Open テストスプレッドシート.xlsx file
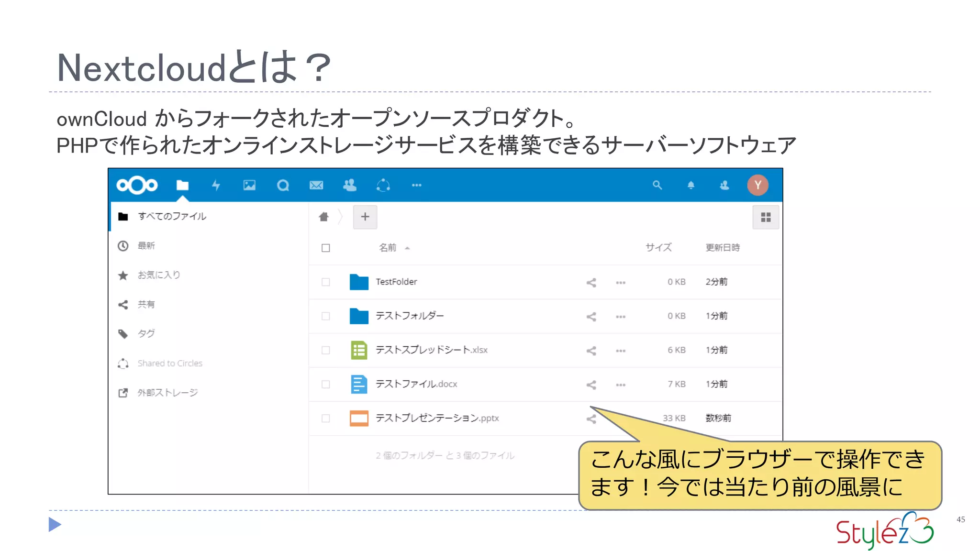Screen dimensions: 980x551 (x=432, y=350)
